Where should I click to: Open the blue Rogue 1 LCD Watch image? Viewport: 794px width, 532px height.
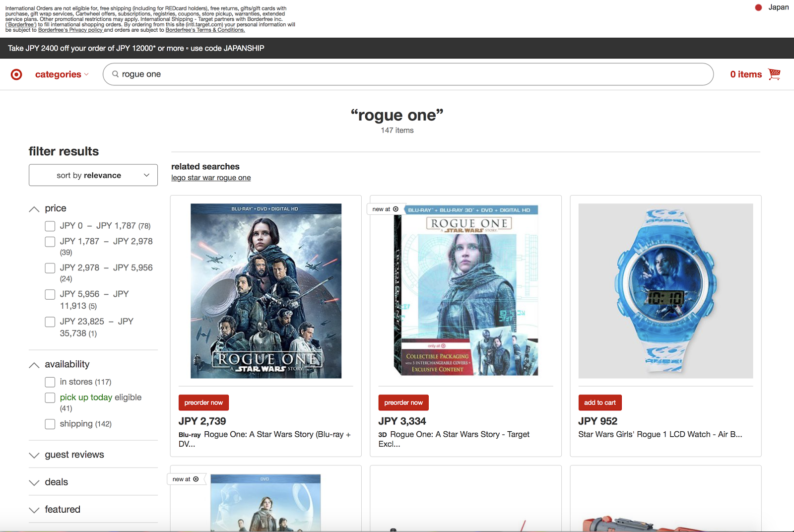[x=665, y=291]
